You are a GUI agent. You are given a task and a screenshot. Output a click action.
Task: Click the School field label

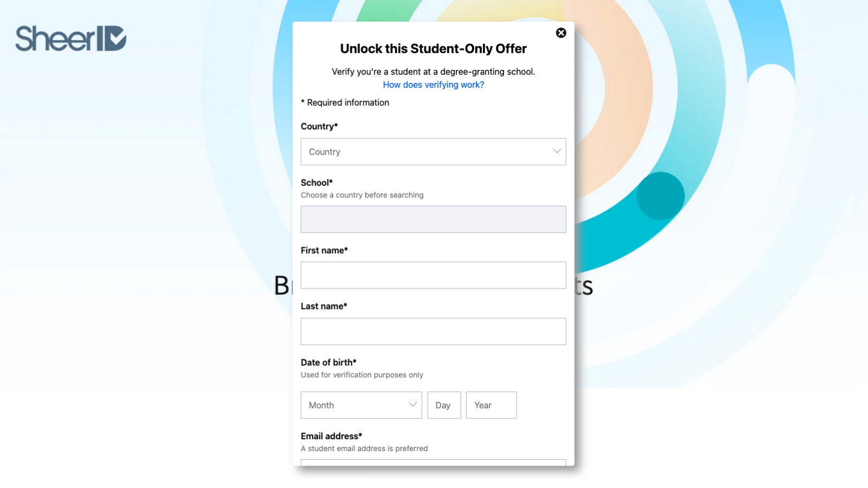point(317,183)
